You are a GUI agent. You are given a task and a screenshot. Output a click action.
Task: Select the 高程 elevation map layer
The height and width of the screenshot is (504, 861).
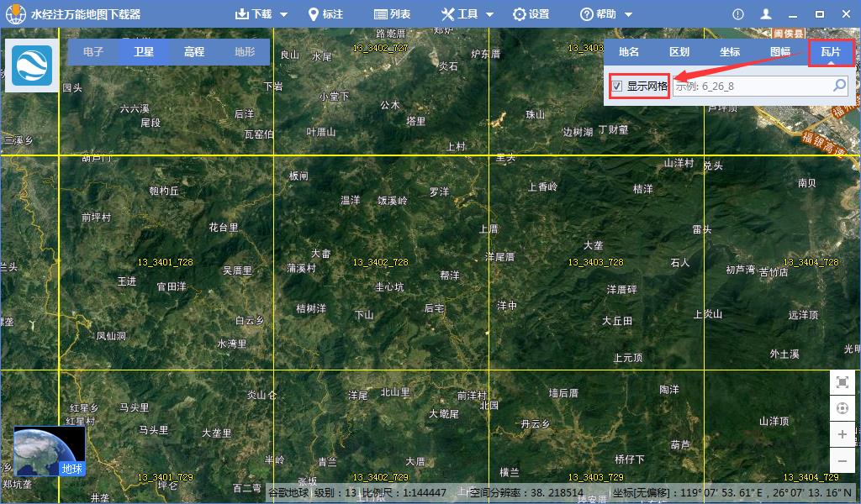195,51
